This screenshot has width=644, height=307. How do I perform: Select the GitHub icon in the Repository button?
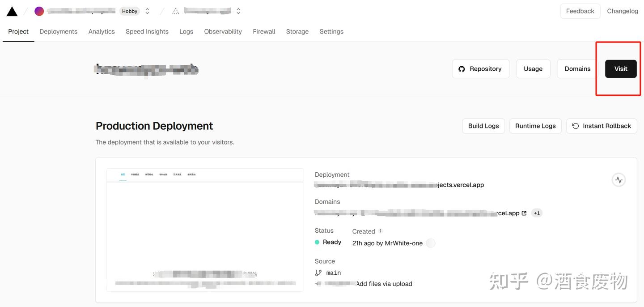point(462,69)
